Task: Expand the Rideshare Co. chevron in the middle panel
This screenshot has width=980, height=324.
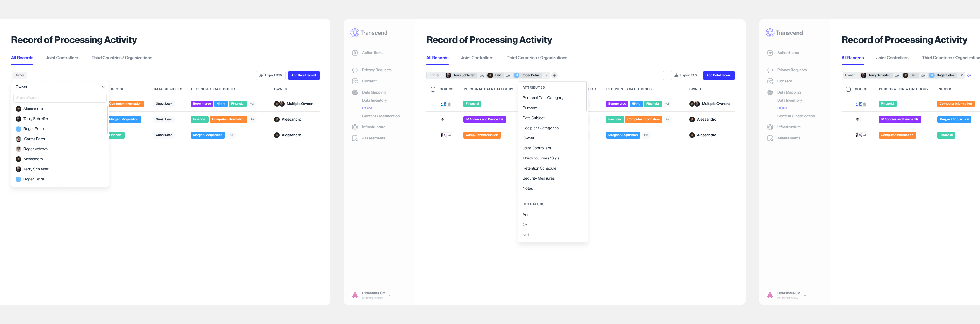Action: (390, 295)
